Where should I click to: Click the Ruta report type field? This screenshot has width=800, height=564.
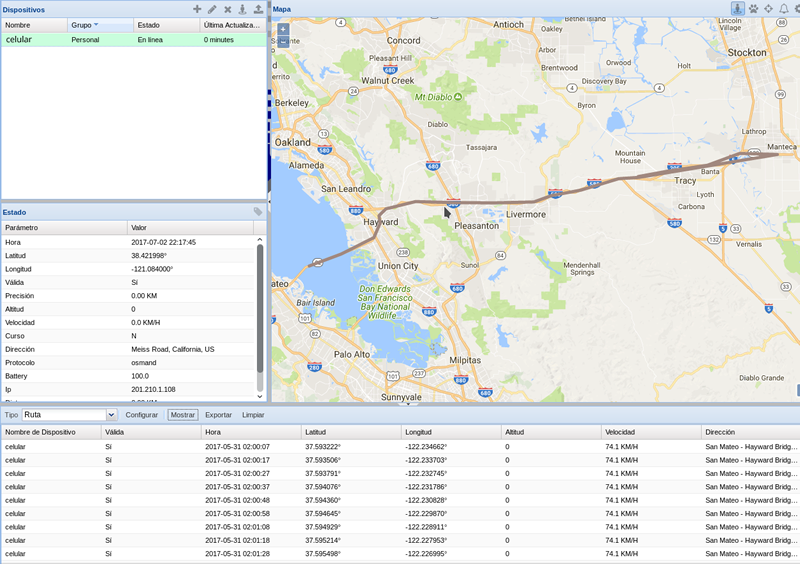(64, 415)
